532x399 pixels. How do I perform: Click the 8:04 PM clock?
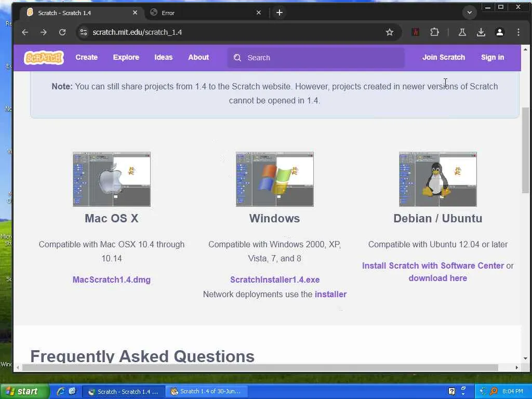coord(513,392)
